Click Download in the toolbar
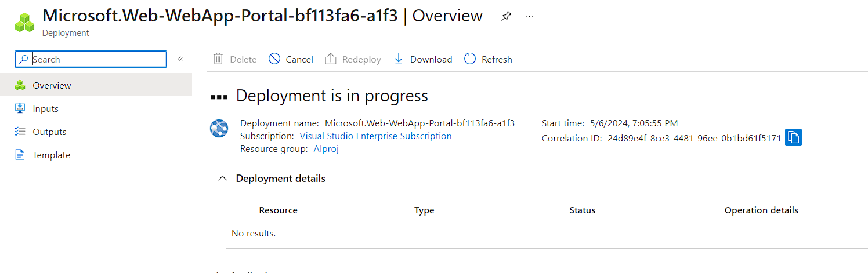The height and width of the screenshot is (273, 868). [423, 59]
